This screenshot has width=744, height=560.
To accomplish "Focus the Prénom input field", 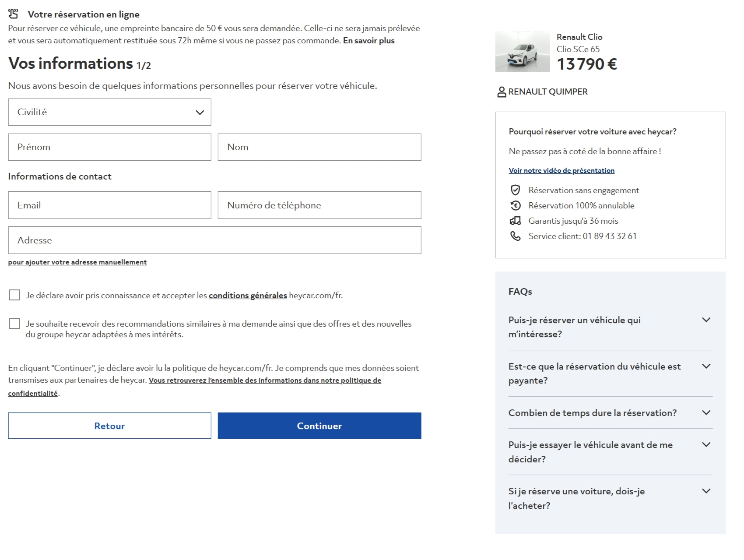I will point(109,147).
